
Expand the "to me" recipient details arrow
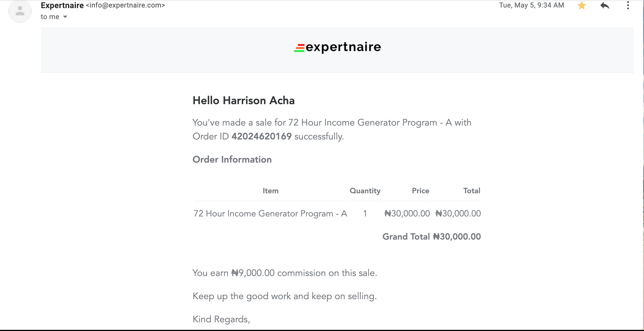[65, 17]
